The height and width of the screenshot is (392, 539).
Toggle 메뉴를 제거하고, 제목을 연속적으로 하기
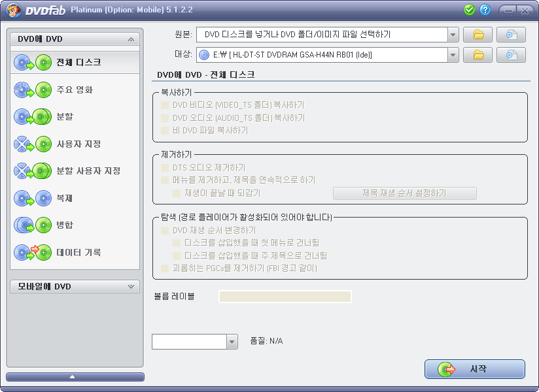[165, 180]
